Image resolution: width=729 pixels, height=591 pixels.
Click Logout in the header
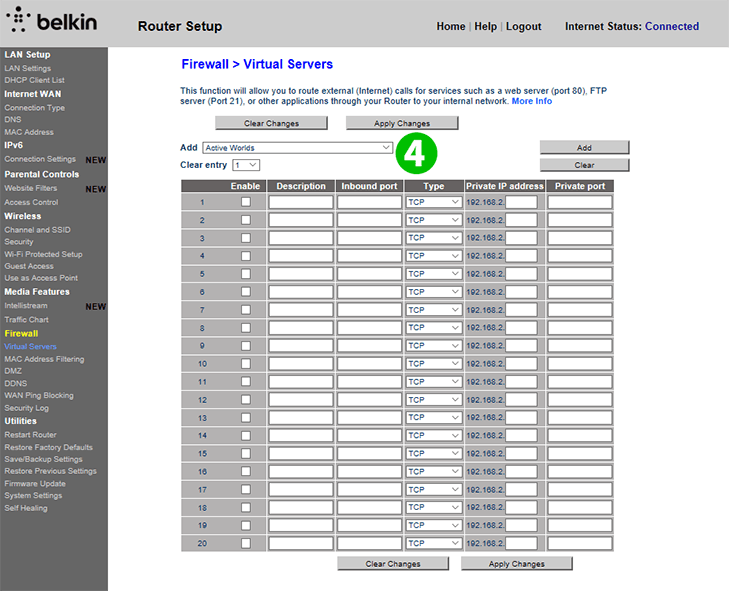(x=524, y=27)
